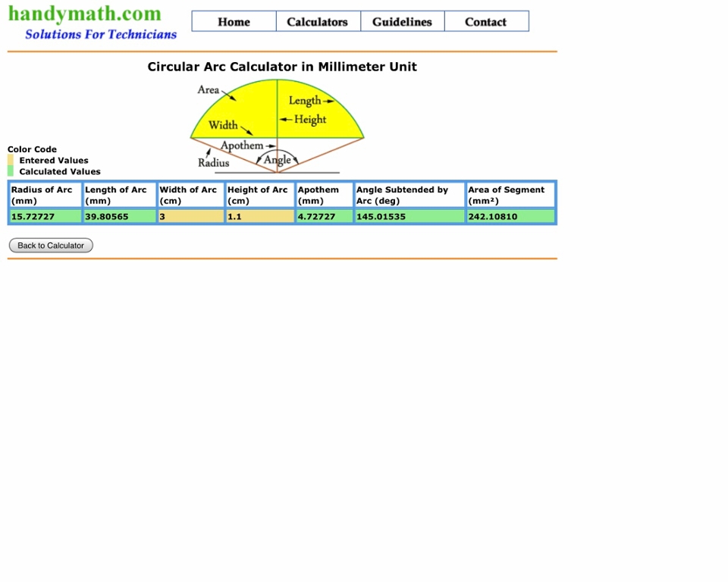Screen dimensions: 728x582
Task: Click the Solutions For Technicians tagline
Action: (100, 35)
